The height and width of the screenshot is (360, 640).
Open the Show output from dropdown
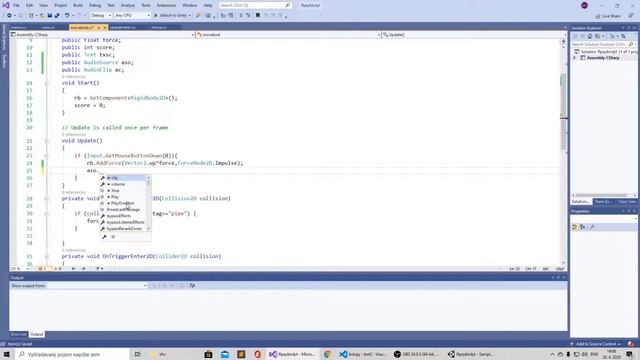coord(97,286)
